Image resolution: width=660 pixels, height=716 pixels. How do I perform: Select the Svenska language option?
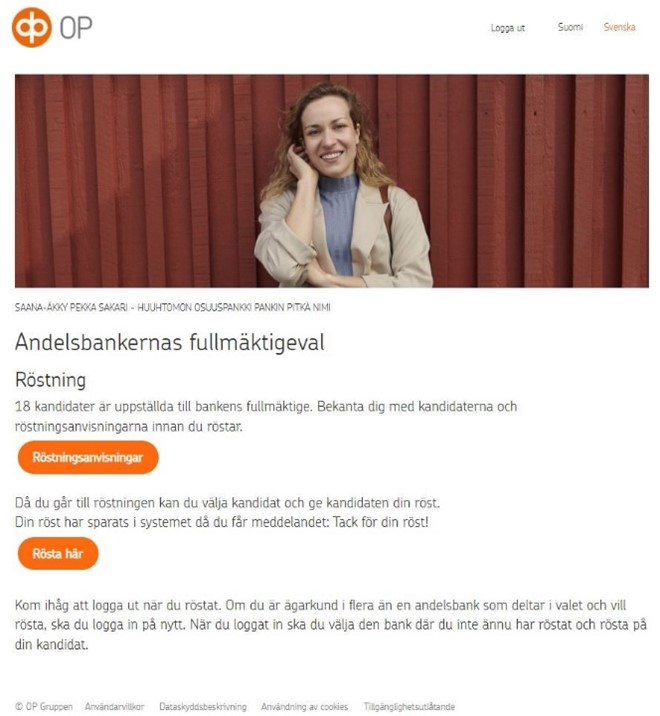(x=619, y=27)
